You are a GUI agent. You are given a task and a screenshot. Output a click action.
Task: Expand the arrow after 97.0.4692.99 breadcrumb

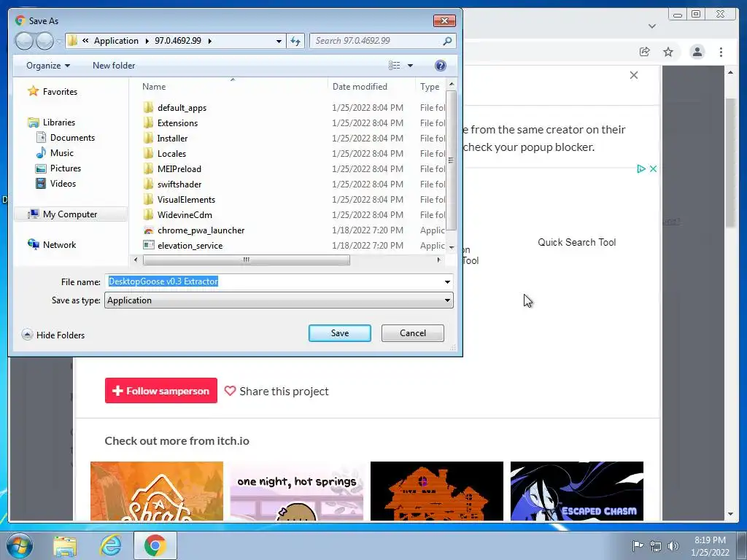tap(209, 41)
